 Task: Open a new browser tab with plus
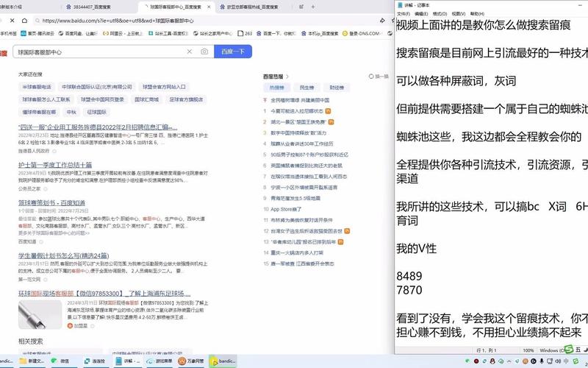coord(313,7)
